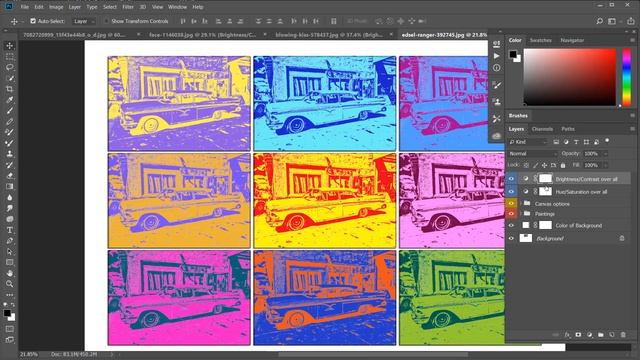This screenshot has height=360, width=640.
Task: Select the Eyedropper tool
Action: pos(10,100)
